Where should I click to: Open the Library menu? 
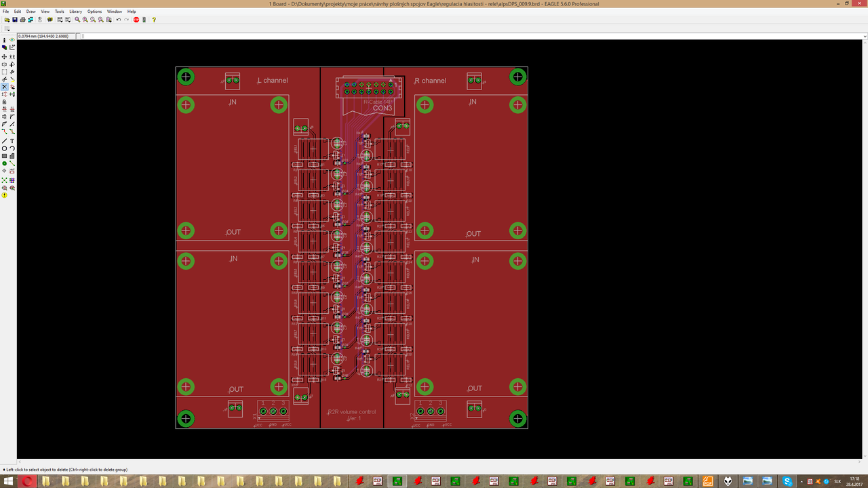point(75,12)
